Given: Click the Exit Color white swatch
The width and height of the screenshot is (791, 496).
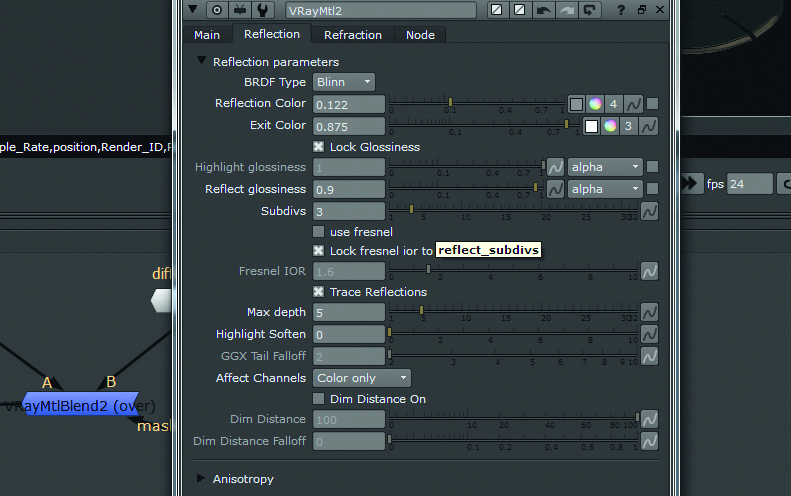Looking at the screenshot, I should coord(591,126).
